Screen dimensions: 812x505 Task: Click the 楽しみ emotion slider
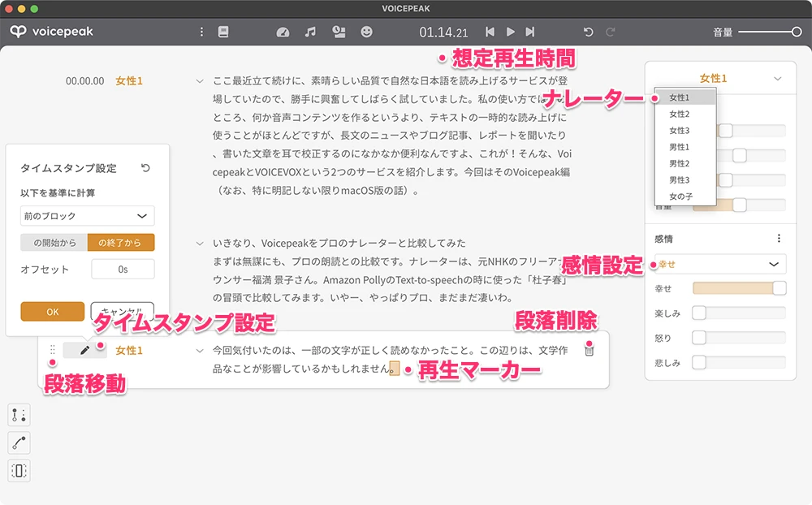click(x=739, y=313)
